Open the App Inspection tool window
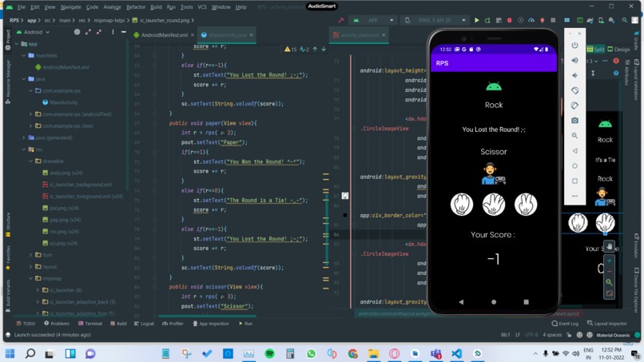Viewport: 644px width, 362px height. pyautogui.click(x=211, y=324)
